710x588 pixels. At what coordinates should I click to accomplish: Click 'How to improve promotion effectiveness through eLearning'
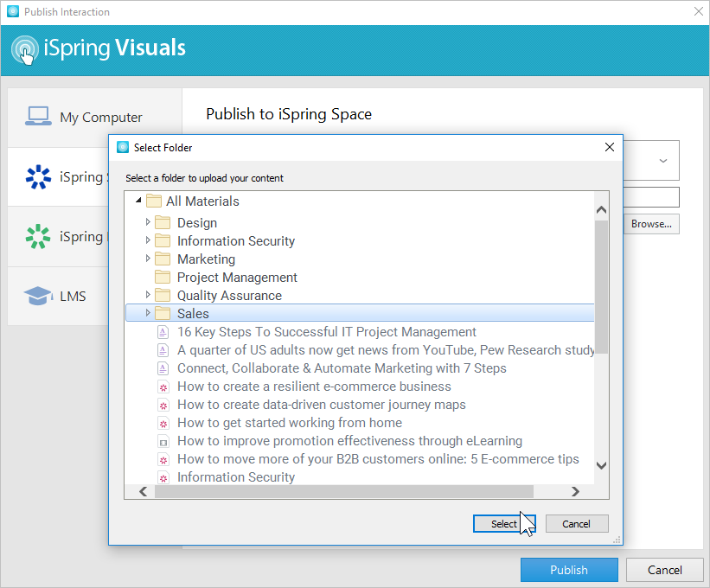pos(349,440)
